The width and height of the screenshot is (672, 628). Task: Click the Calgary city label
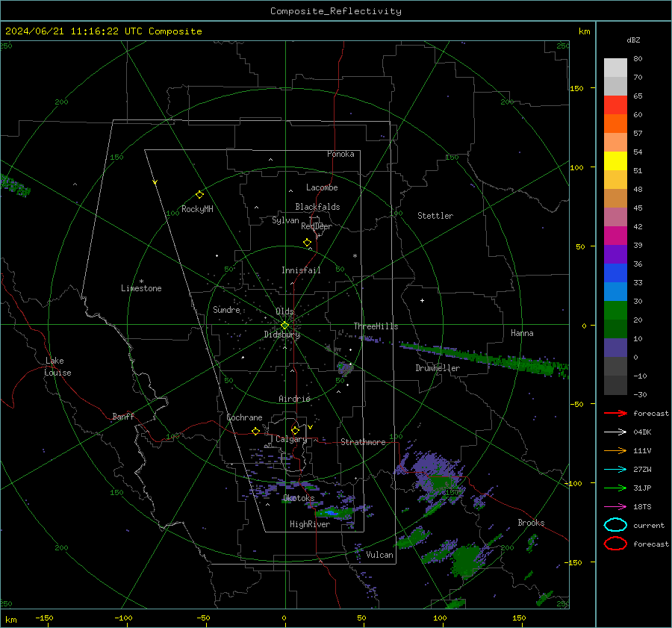(x=291, y=439)
